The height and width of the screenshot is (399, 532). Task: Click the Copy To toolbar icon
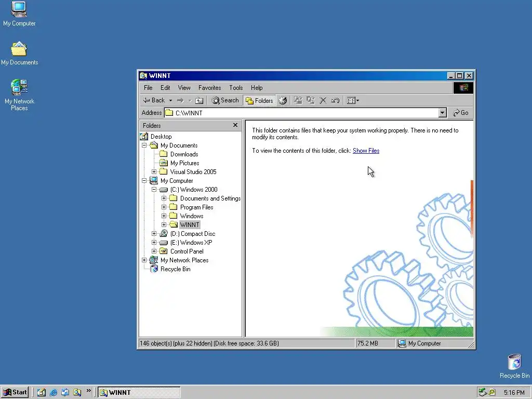[x=311, y=100]
